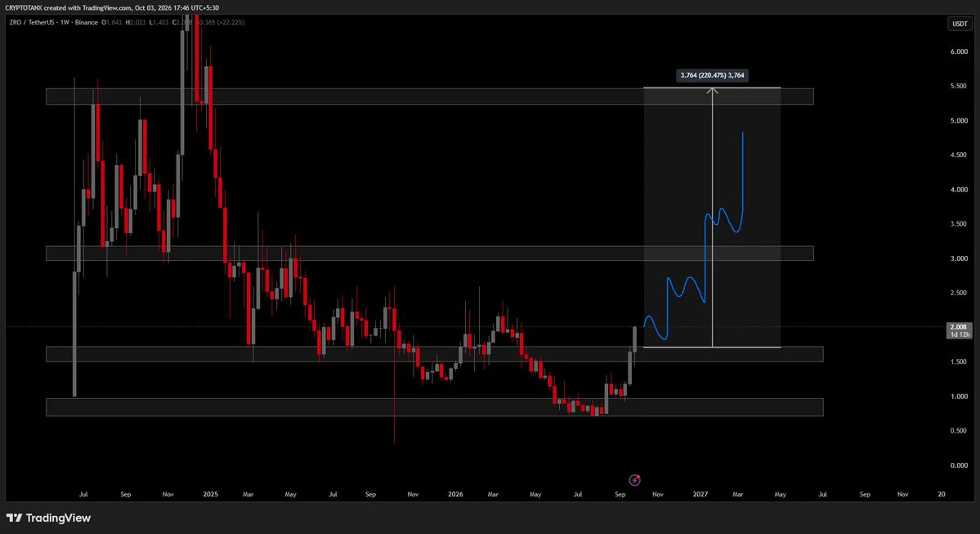Click the 1.000 price axis label
980x534 pixels.
click(x=959, y=397)
